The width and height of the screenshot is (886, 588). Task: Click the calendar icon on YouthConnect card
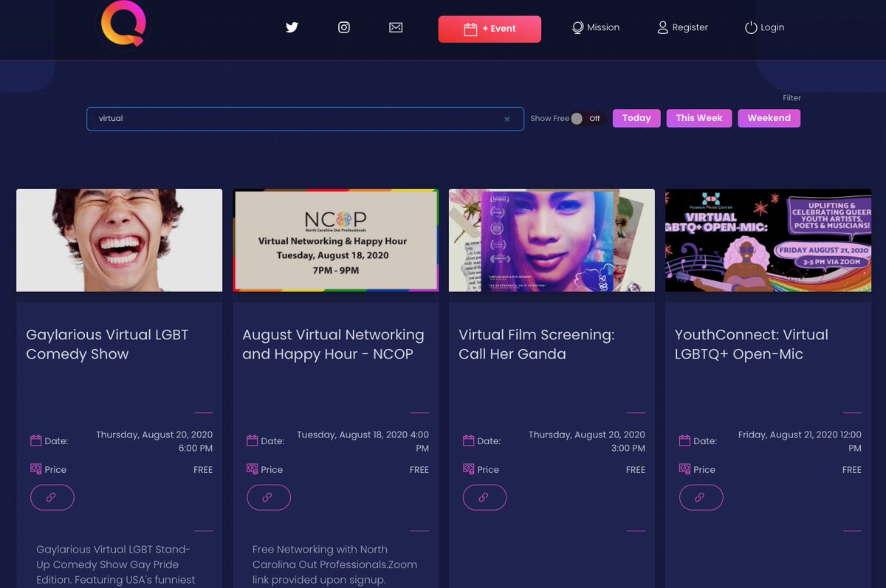pyautogui.click(x=685, y=440)
